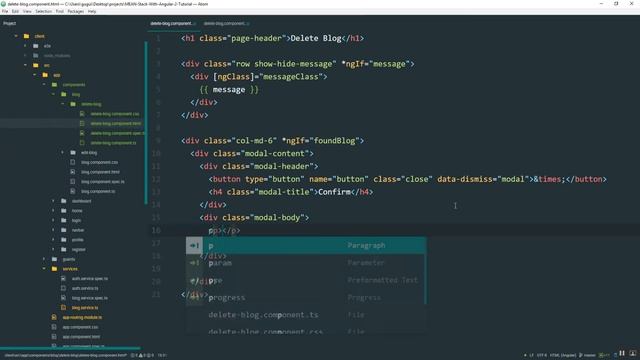
Task: Click the git branch master status icon
Action: tap(581, 355)
